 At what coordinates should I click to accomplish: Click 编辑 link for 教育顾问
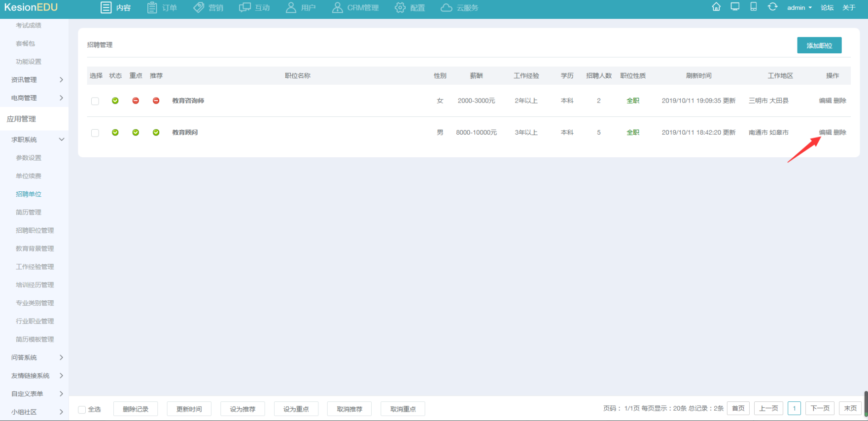point(825,133)
